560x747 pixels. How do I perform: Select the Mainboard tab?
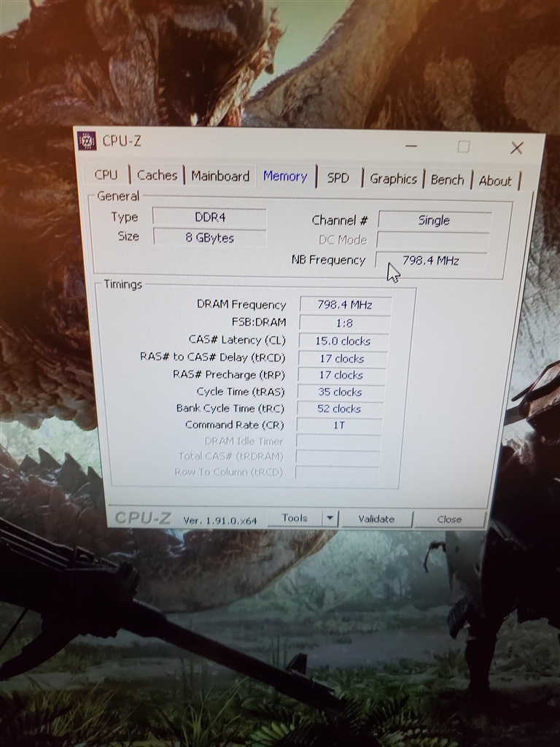tap(220, 177)
